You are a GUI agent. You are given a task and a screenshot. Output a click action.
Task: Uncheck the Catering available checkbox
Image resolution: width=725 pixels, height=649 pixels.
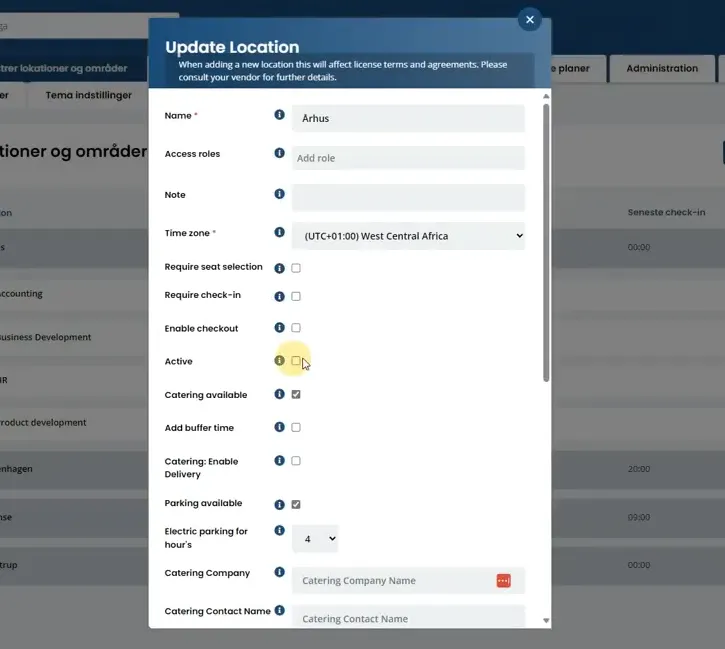click(x=296, y=394)
